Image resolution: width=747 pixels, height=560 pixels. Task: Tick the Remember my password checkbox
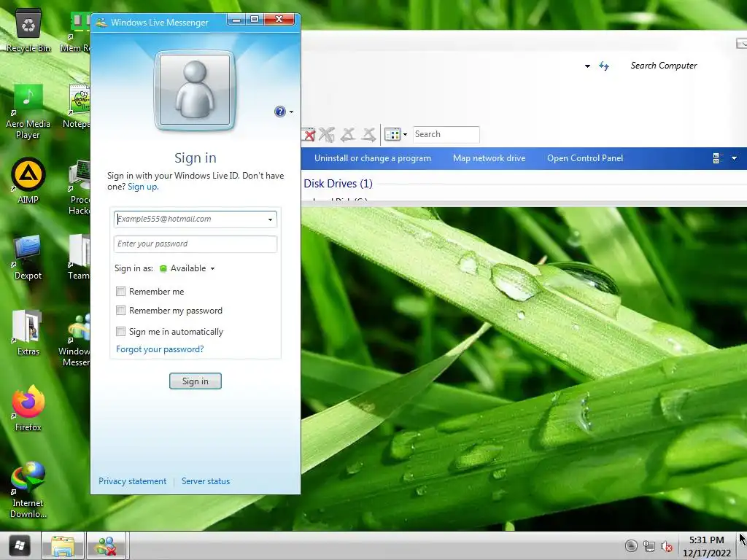121,311
